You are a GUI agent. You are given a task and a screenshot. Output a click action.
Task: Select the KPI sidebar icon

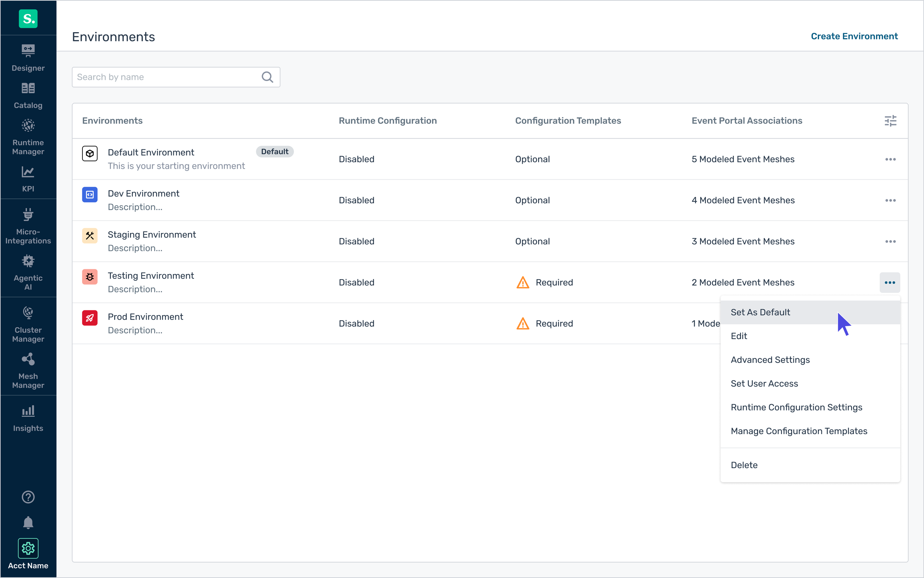[28, 178]
